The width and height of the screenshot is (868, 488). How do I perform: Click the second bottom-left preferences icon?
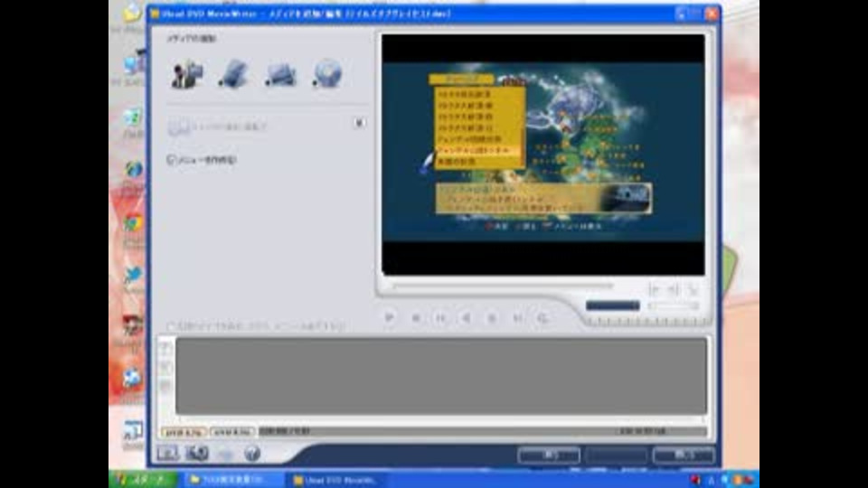(x=196, y=453)
